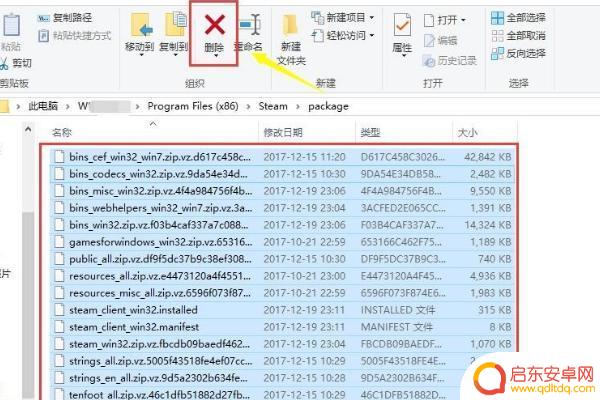Click Steam in the address path

[273, 106]
